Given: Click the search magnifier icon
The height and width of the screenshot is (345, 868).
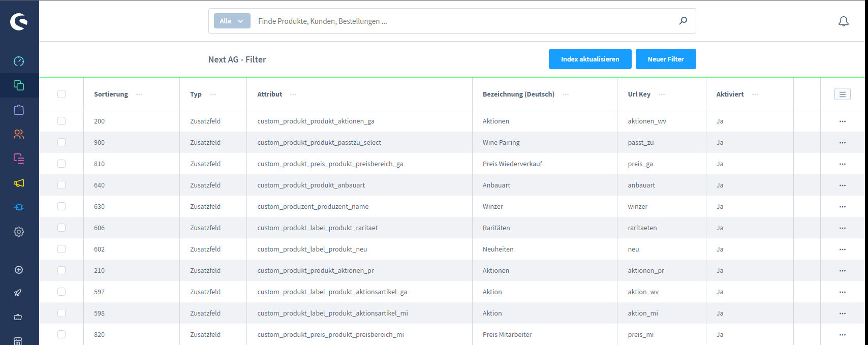Looking at the screenshot, I should [683, 21].
